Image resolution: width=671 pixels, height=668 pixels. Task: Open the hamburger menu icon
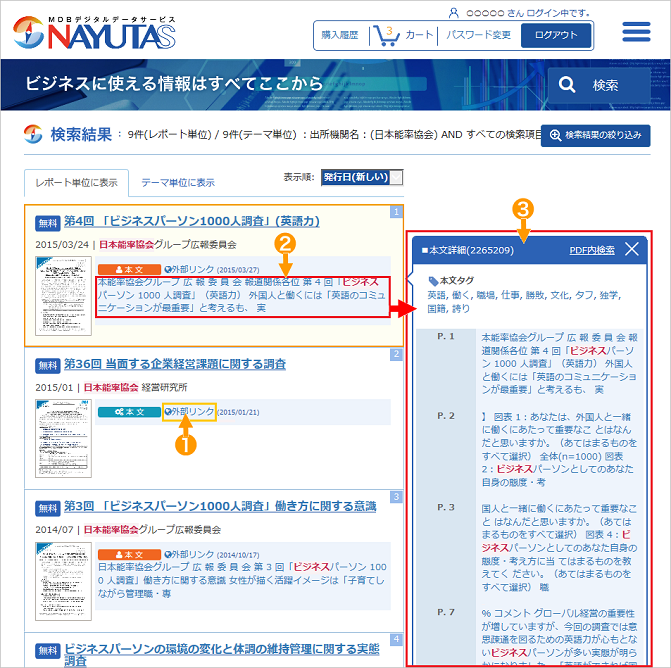click(x=636, y=32)
